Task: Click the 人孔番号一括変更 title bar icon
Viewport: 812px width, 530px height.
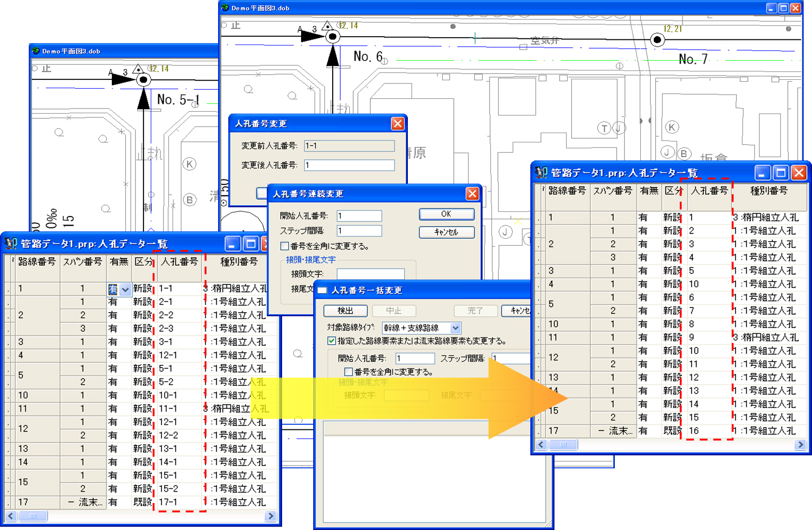Action: coord(322,291)
